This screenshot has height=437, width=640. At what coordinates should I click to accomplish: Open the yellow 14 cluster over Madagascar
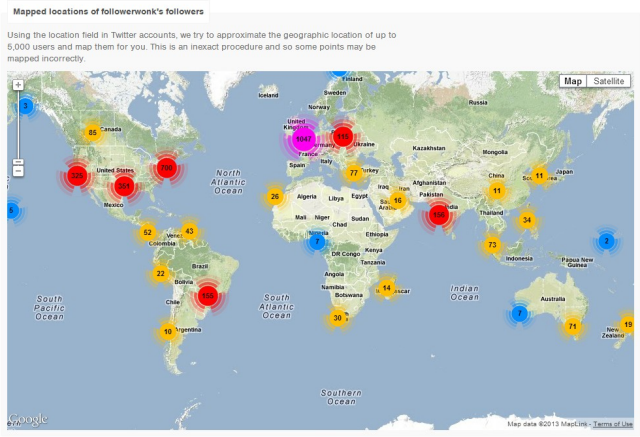coord(387,288)
